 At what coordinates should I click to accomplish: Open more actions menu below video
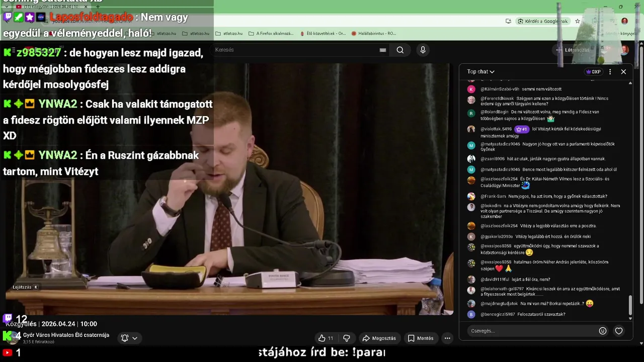coord(447,338)
